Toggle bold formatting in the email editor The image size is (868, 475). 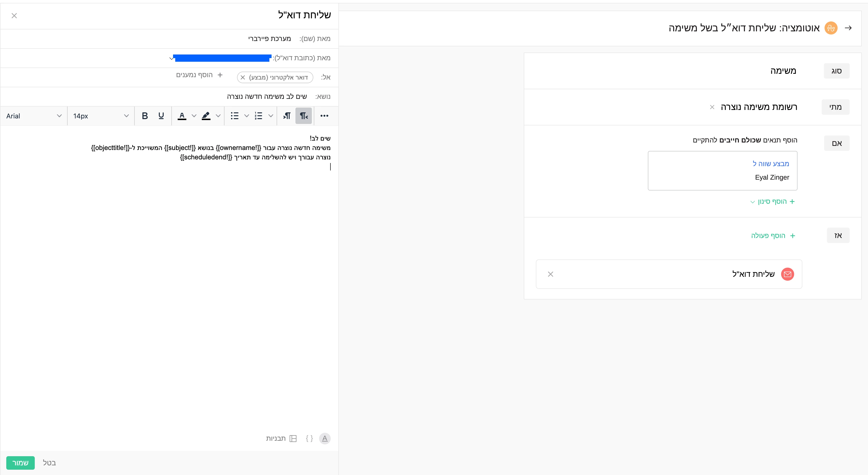pos(145,116)
